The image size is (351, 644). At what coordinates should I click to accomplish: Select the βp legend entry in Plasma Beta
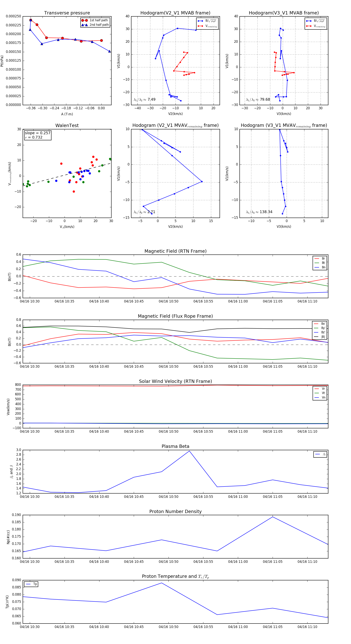[320, 455]
